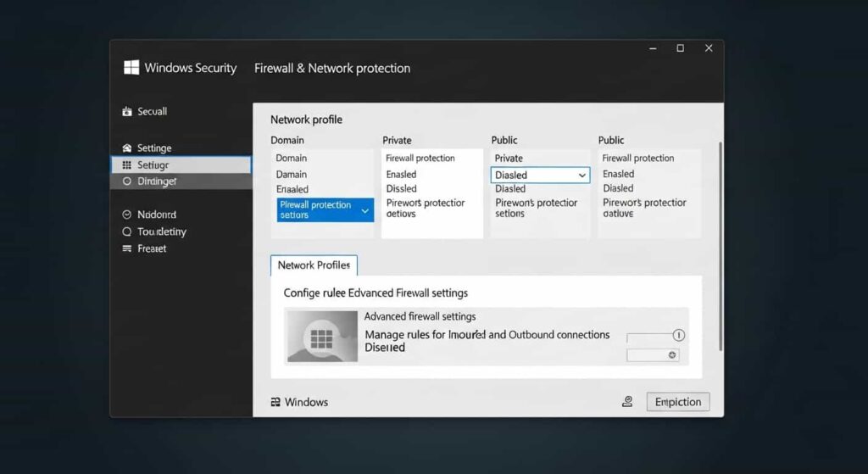Screen dimensions: 868x474
Task: Click Pirewons protectior setions in Public card
Action: coord(537,208)
